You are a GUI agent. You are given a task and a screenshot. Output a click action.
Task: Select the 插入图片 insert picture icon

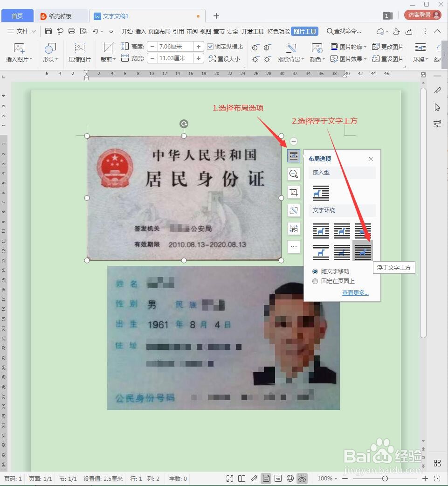(x=19, y=51)
